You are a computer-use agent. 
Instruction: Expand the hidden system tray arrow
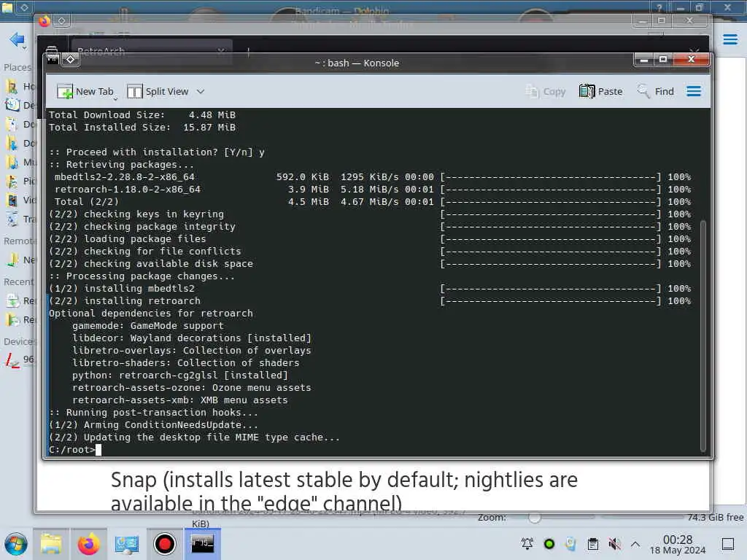pyautogui.click(x=635, y=544)
